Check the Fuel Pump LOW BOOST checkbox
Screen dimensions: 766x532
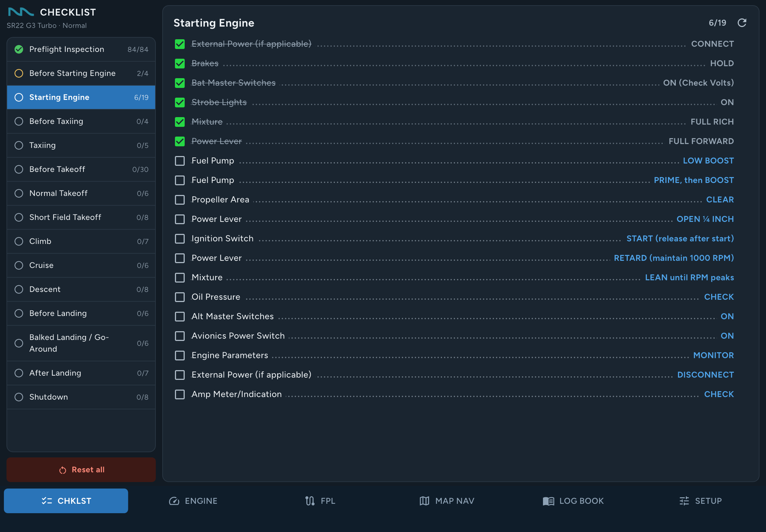point(180,161)
